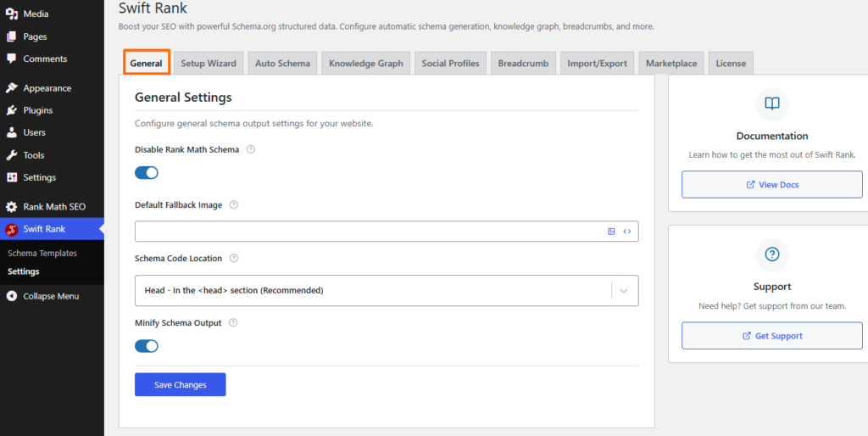Open the Users menu item
The width and height of the screenshot is (868, 436).
[52, 132]
